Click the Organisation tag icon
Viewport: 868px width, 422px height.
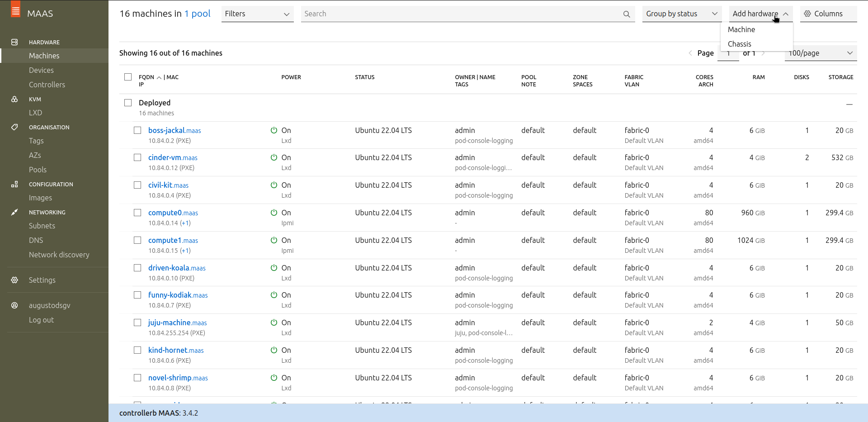coord(14,127)
